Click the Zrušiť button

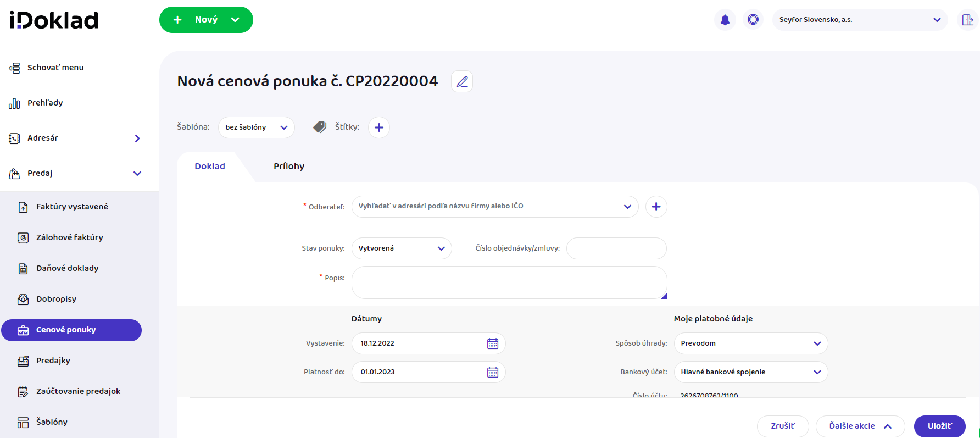[x=782, y=426]
